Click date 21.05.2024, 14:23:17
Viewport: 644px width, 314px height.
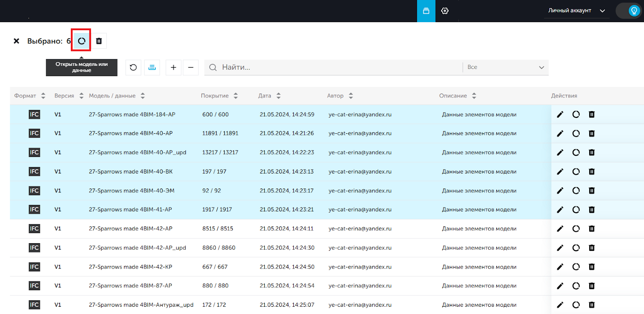point(287,191)
